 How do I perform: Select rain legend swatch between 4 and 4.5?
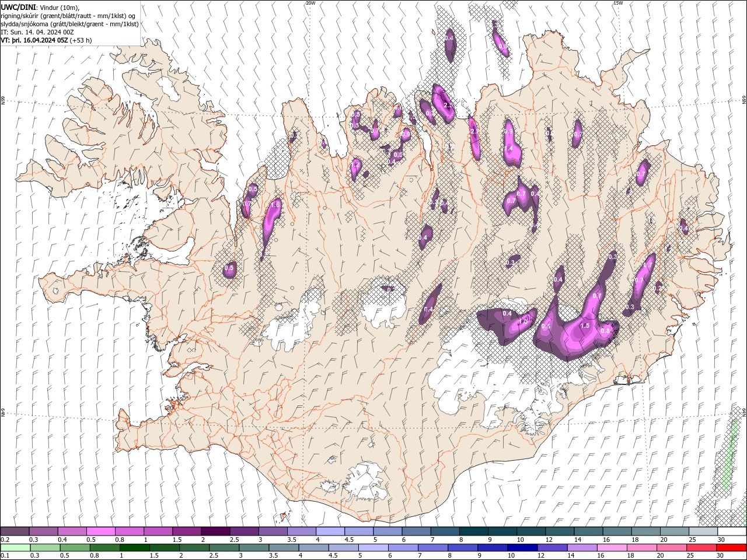pyautogui.click(x=314, y=548)
